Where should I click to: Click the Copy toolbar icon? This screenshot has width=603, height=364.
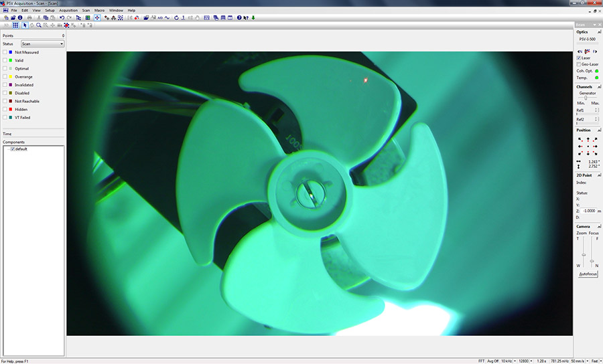(46, 17)
